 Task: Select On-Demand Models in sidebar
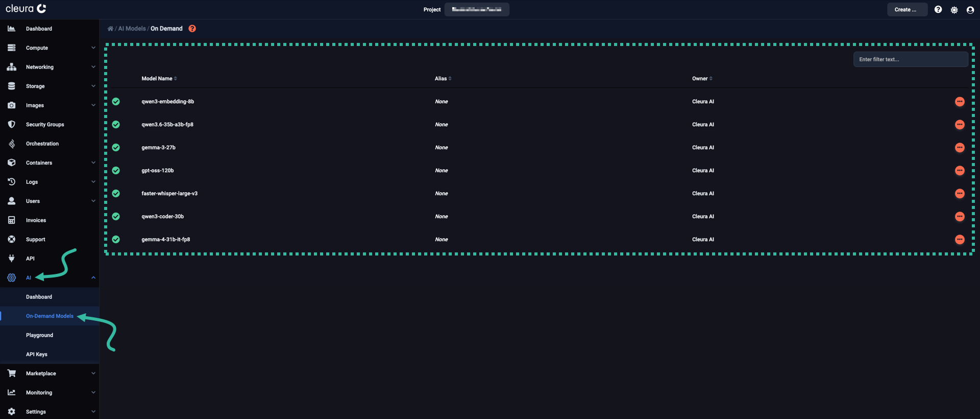click(x=50, y=316)
